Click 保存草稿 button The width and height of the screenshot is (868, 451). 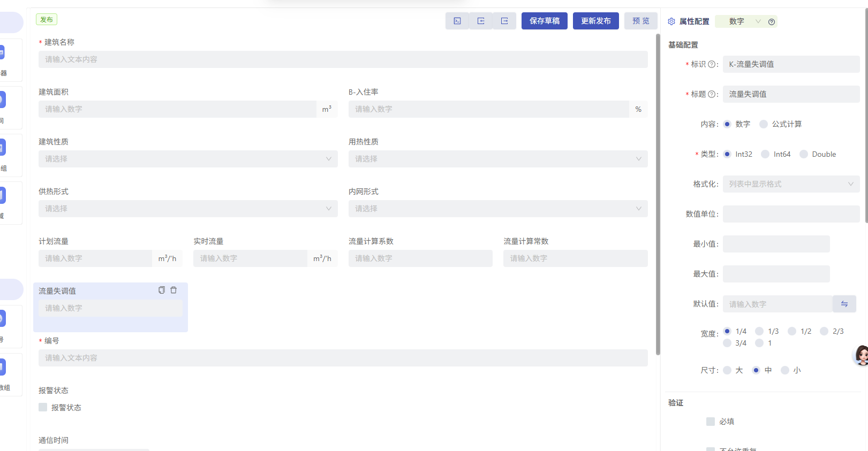[x=545, y=21]
